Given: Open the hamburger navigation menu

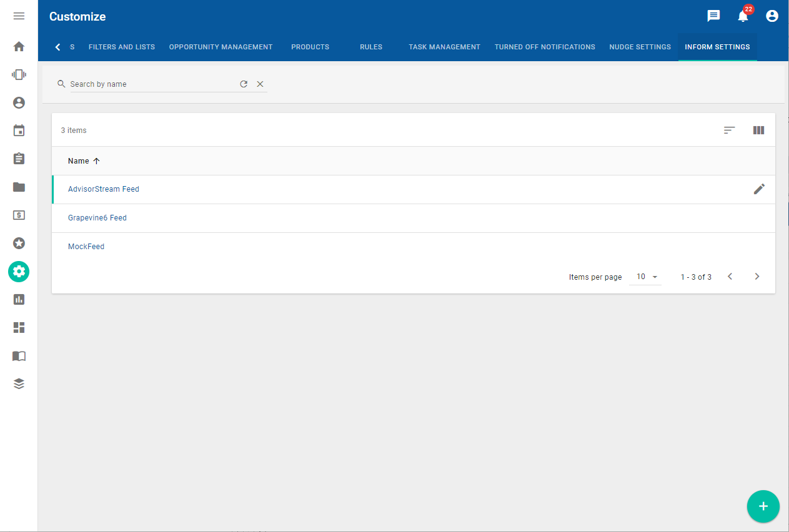Looking at the screenshot, I should [19, 16].
